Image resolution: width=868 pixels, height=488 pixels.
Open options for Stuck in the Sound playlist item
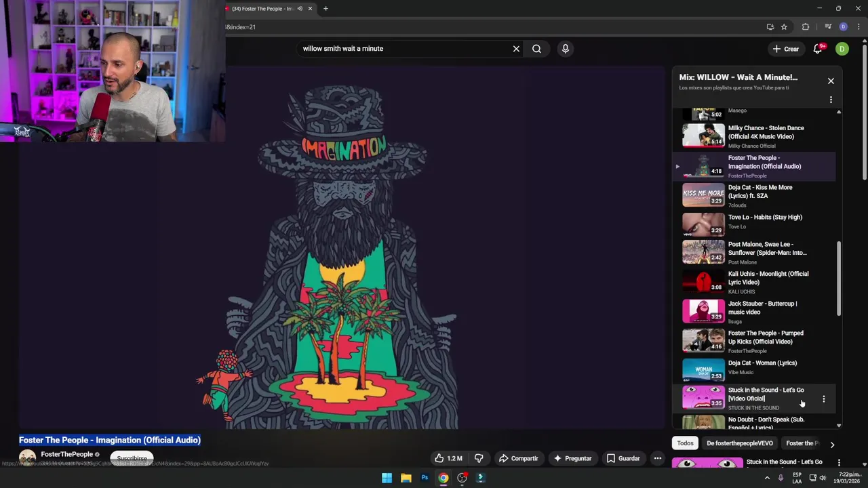824,399
